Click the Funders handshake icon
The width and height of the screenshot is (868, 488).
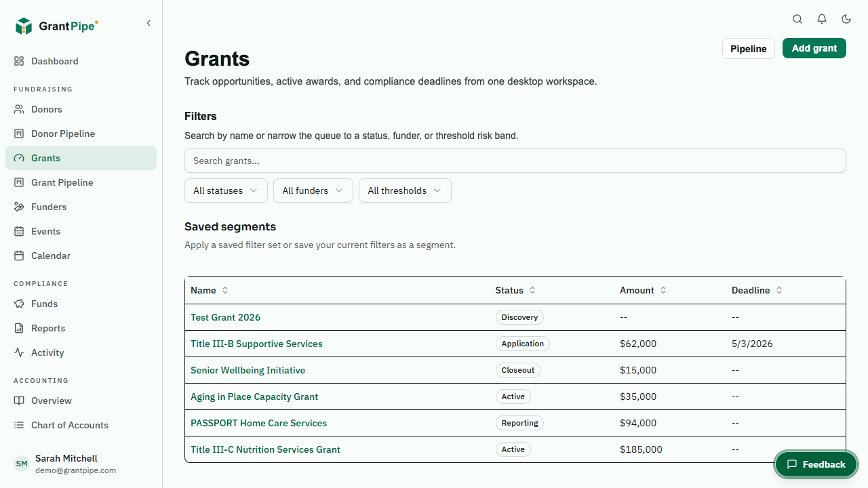click(x=19, y=207)
